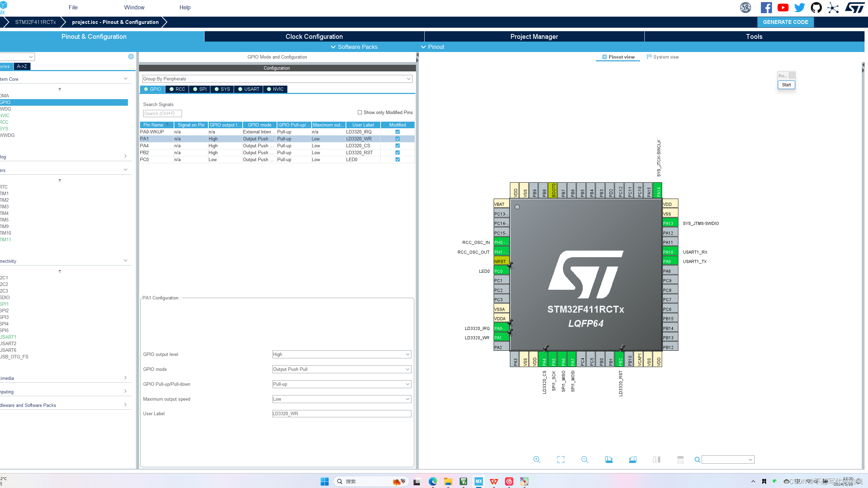868x488 pixels.
Task: Open SPI1 in the peripheral list
Action: [x=5, y=304]
